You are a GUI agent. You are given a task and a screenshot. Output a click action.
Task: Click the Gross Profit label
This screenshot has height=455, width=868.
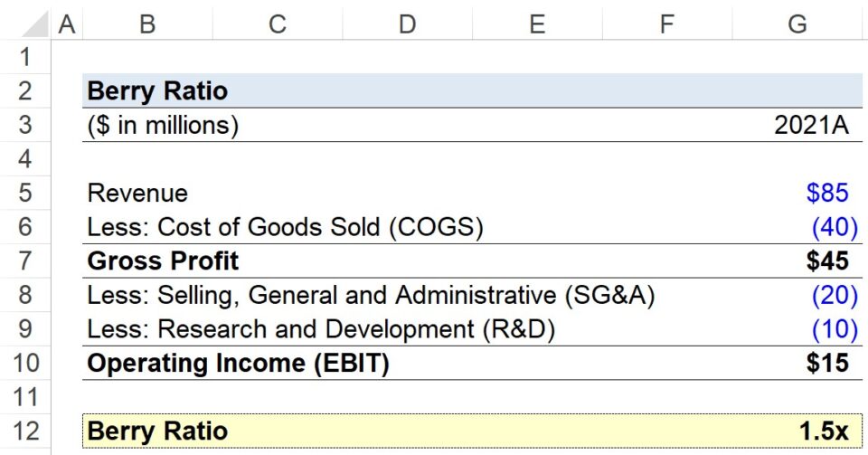tap(163, 261)
